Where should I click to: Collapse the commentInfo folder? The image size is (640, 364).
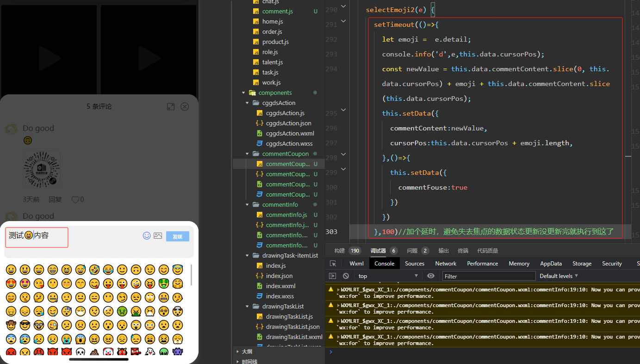(x=247, y=204)
